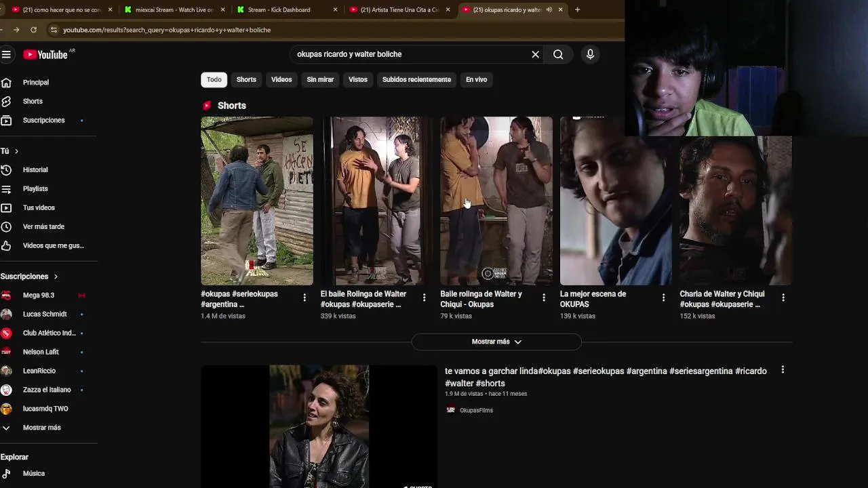Open options for 'La mejor escena de OKUPAS'
This screenshot has height=488, width=868.
(664, 298)
